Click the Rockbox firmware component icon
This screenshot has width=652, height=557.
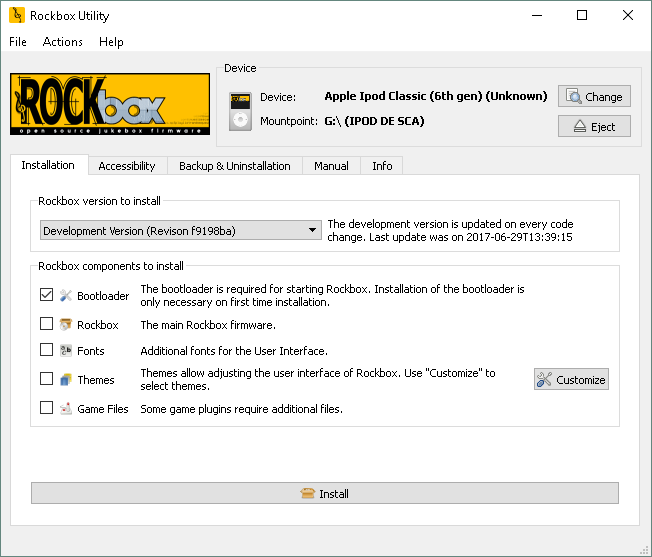(66, 325)
